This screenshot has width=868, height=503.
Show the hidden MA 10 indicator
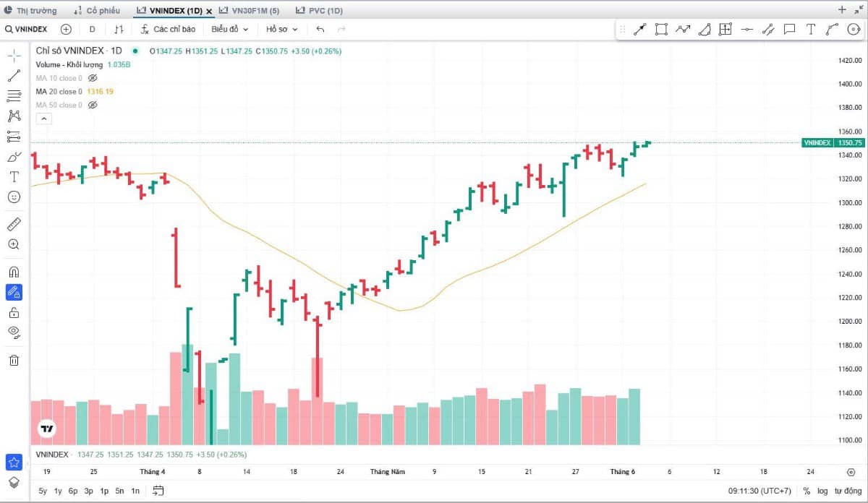(93, 78)
